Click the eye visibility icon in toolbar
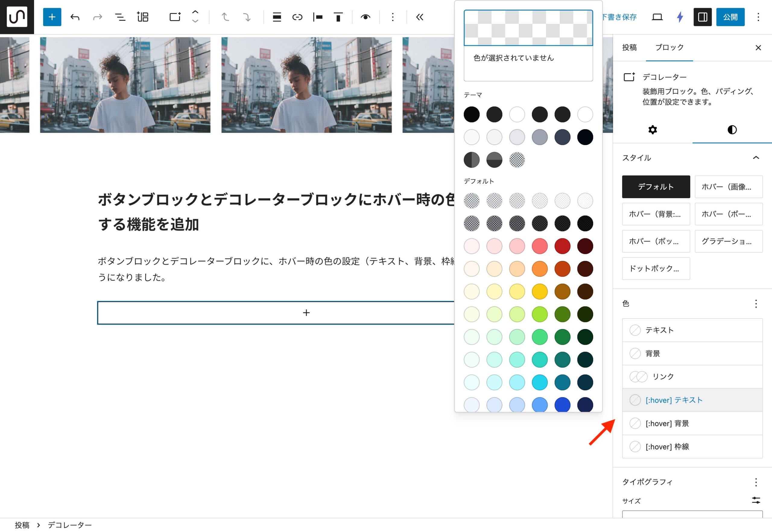This screenshot has height=532, width=772. pos(366,17)
